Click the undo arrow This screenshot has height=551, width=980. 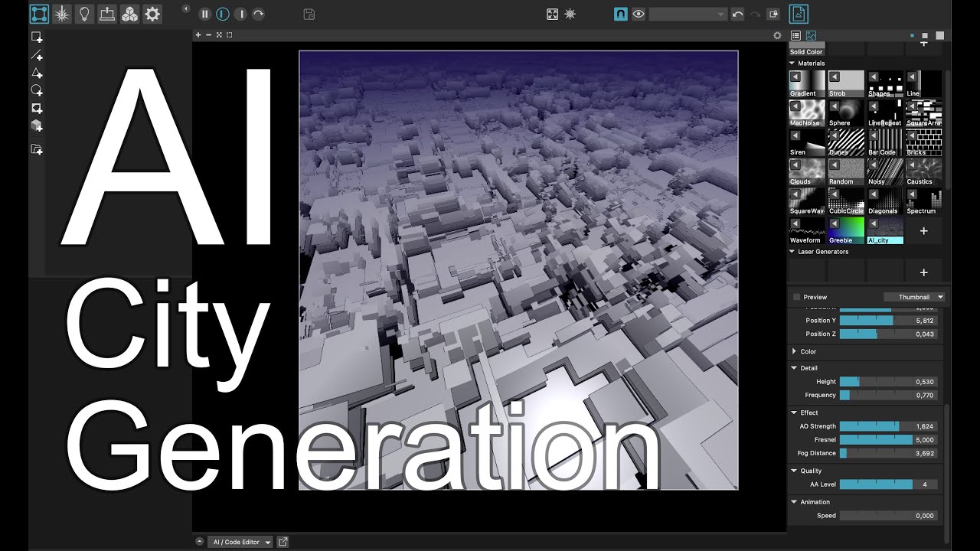[737, 14]
